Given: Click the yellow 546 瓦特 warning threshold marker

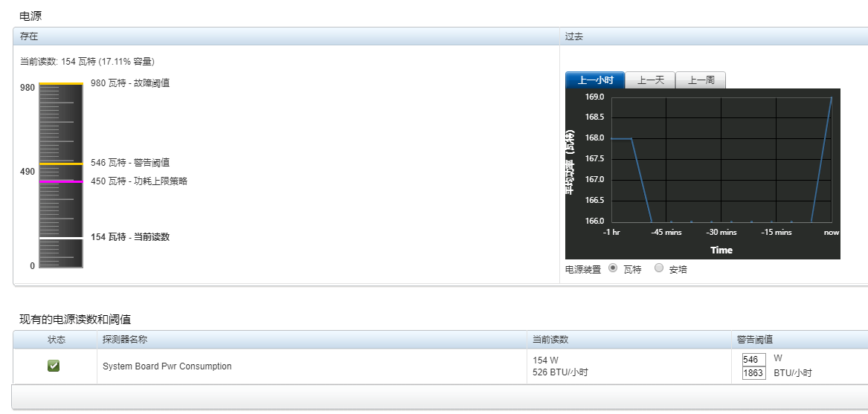Looking at the screenshot, I should click(61, 164).
